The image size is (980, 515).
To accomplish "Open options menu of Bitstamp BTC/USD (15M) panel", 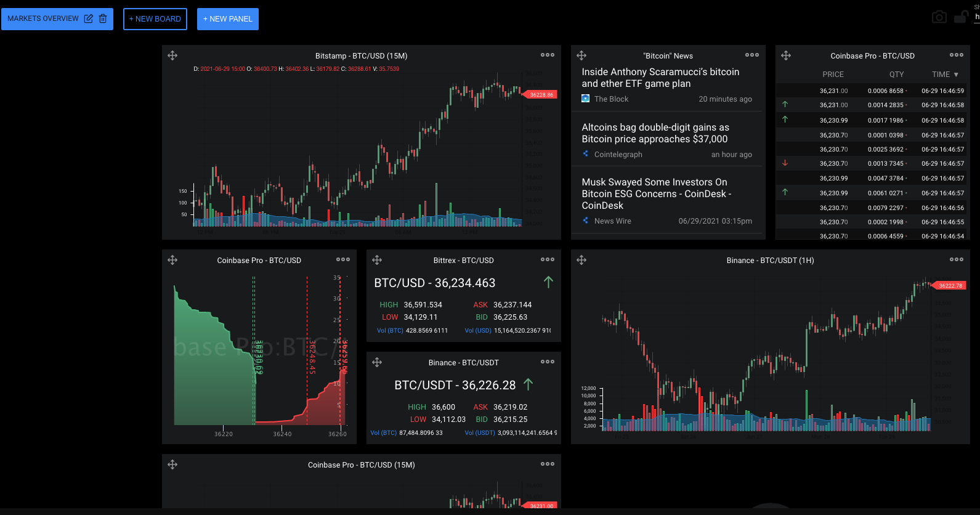I will tap(548, 55).
